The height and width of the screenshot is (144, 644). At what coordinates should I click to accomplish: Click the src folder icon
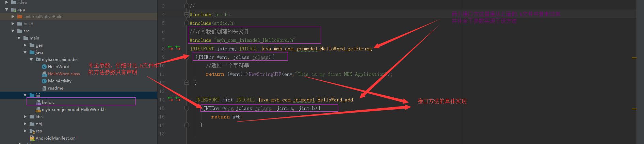coord(20,31)
